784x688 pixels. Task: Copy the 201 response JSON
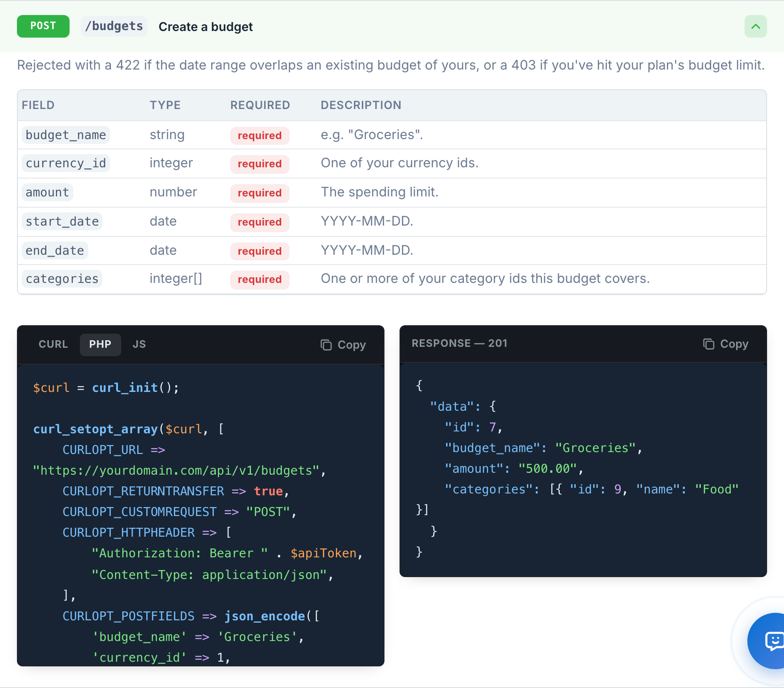coord(726,344)
